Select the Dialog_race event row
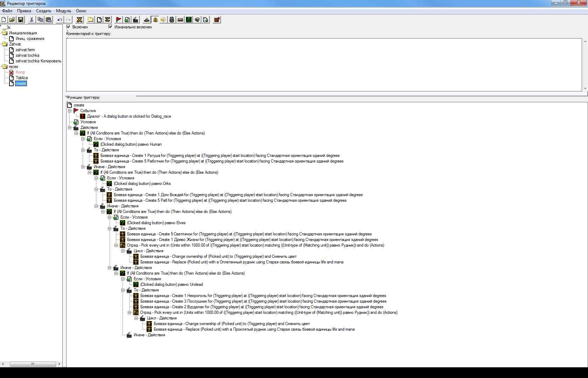Viewport: 588px width, 378px height. (129, 116)
